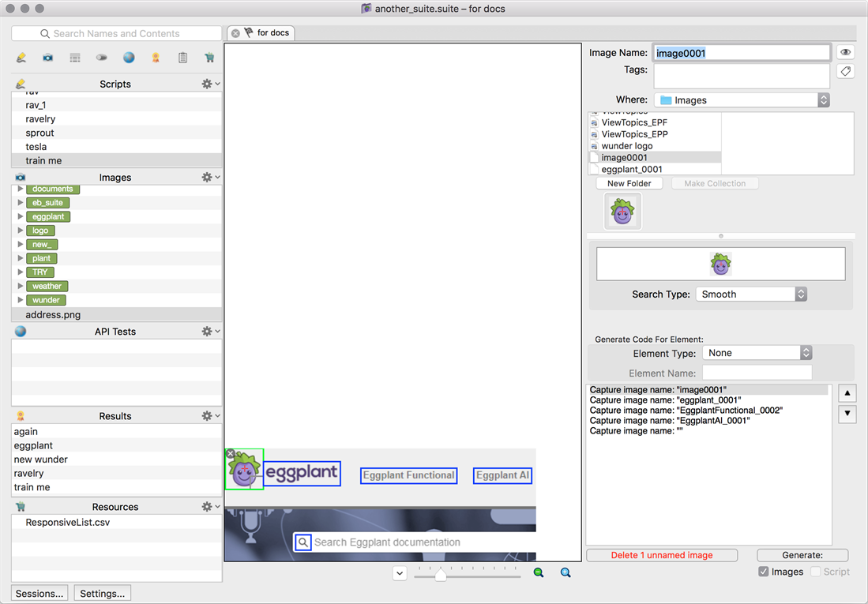The height and width of the screenshot is (604, 868).
Task: Select 'eggplant_0001' in file browser
Action: (655, 170)
